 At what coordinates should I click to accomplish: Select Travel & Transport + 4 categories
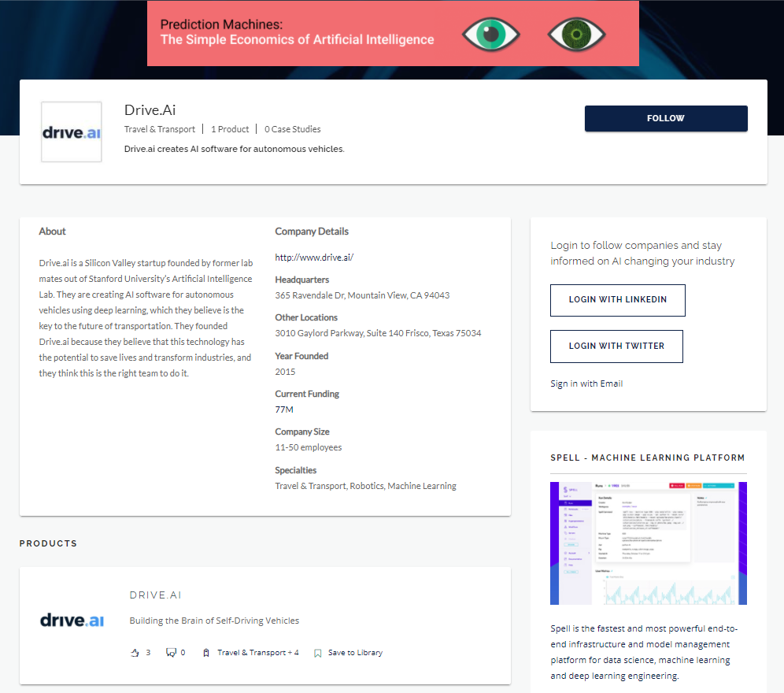point(257,653)
